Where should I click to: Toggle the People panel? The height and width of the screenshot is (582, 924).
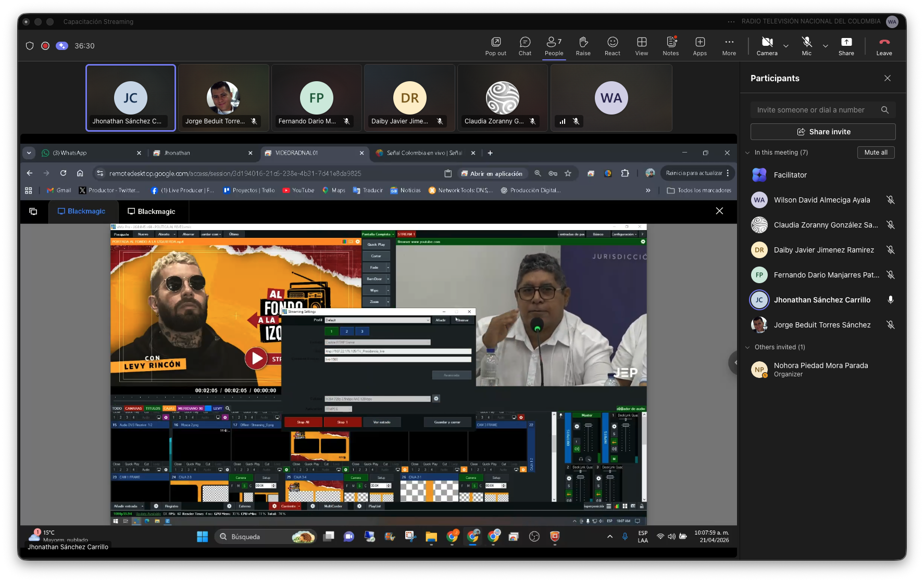[x=554, y=46]
